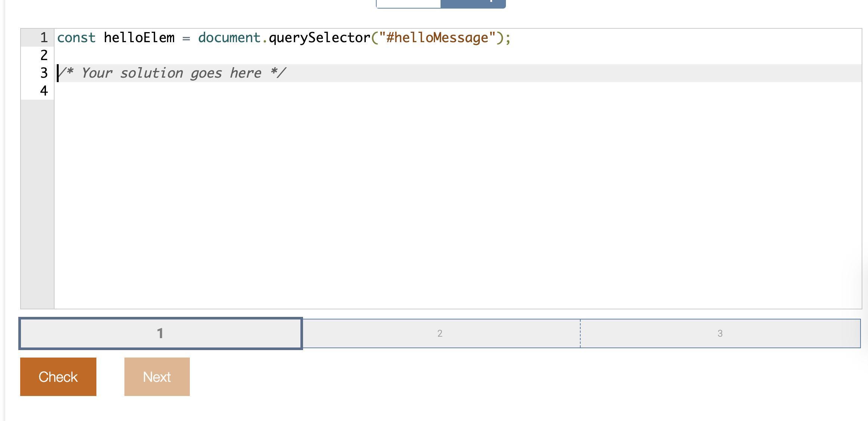Switch to step 3 of the exercise

point(719,333)
